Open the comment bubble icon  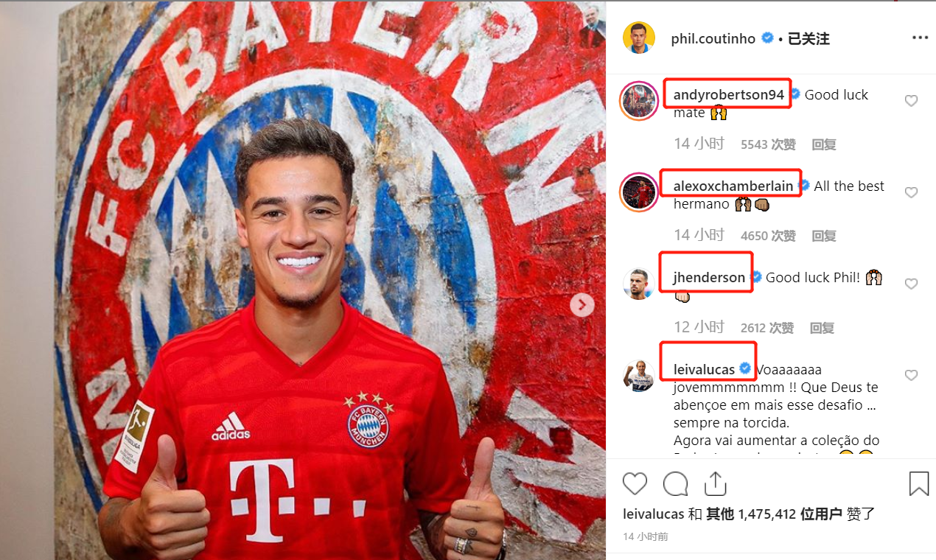[x=675, y=484]
